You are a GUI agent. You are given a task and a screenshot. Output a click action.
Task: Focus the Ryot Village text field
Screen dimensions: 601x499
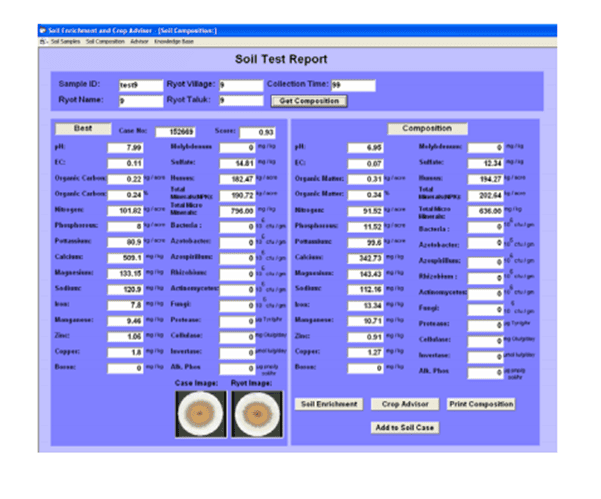click(x=239, y=86)
